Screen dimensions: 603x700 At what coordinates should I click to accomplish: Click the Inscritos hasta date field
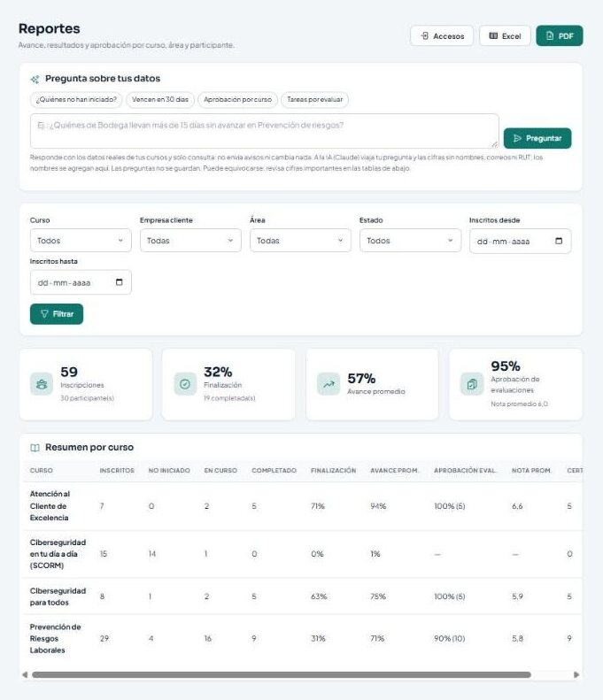[x=81, y=282]
